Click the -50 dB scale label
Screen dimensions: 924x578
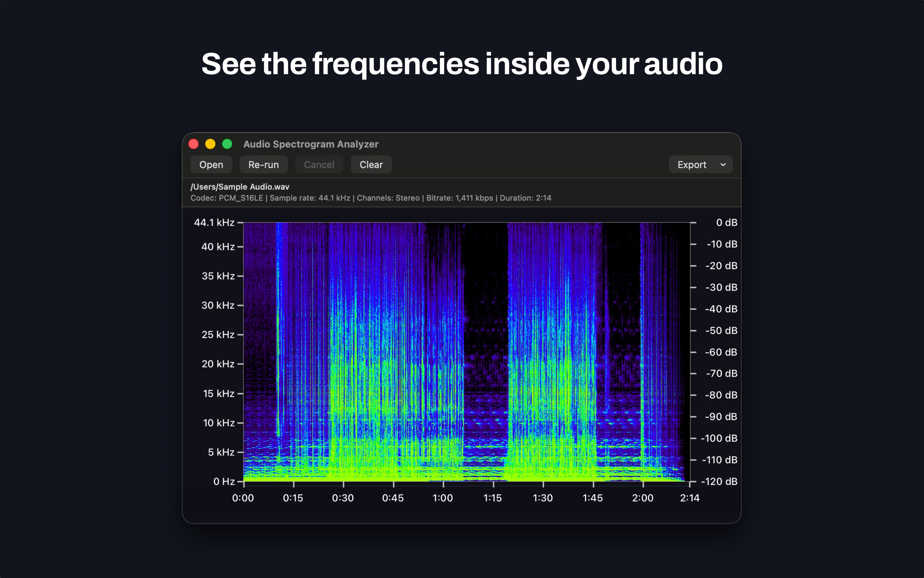[721, 331]
